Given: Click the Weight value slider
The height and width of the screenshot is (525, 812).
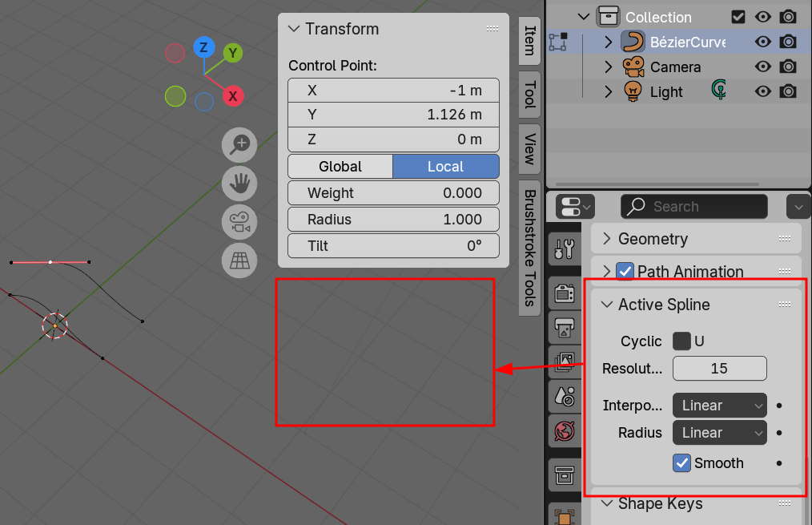Looking at the screenshot, I should [393, 193].
